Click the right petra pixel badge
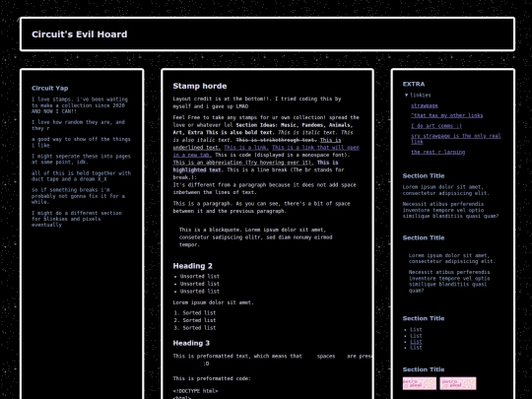 tap(458, 383)
